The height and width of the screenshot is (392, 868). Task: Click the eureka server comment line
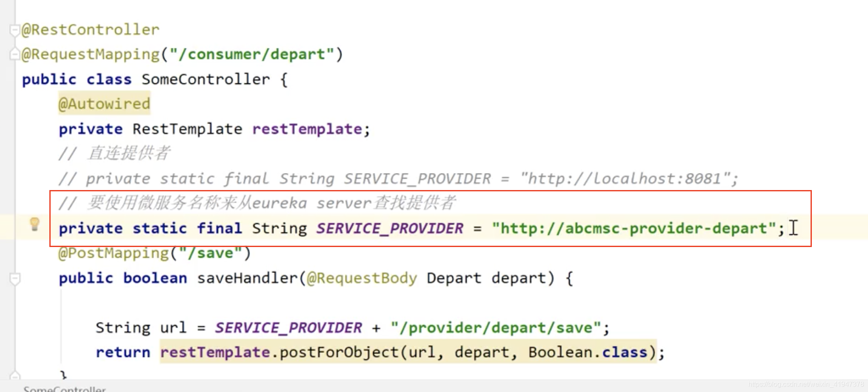click(x=257, y=203)
